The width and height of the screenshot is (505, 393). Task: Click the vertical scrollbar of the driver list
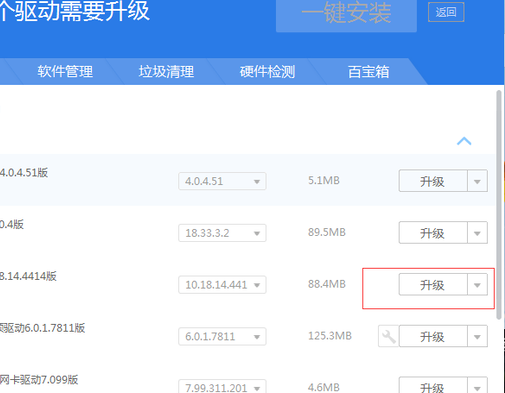tap(499, 205)
